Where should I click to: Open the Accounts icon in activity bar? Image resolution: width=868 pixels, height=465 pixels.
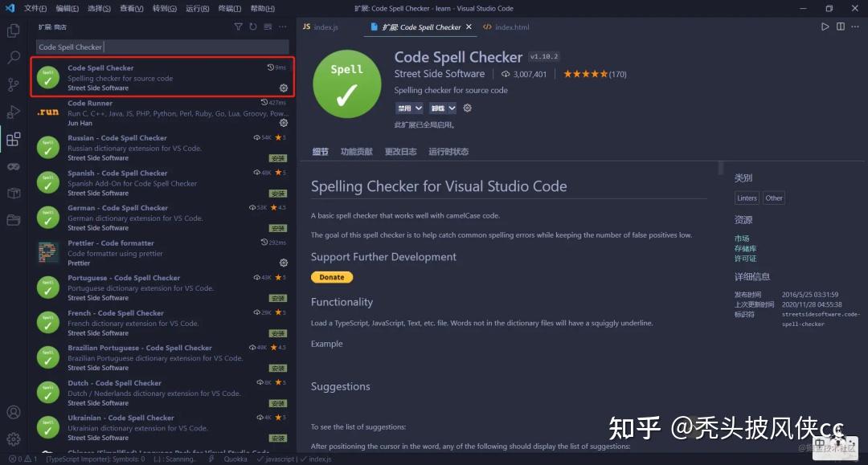pos(14,413)
